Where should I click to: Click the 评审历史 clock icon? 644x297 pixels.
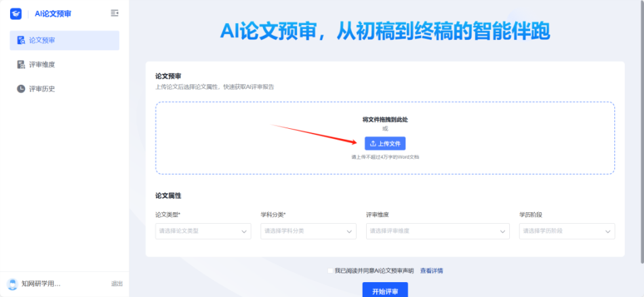(21, 89)
